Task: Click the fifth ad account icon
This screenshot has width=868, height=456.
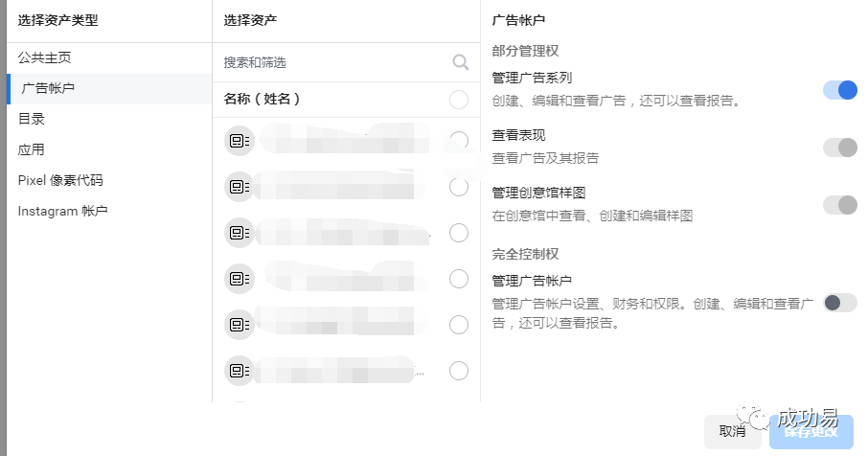Action: coord(240,325)
